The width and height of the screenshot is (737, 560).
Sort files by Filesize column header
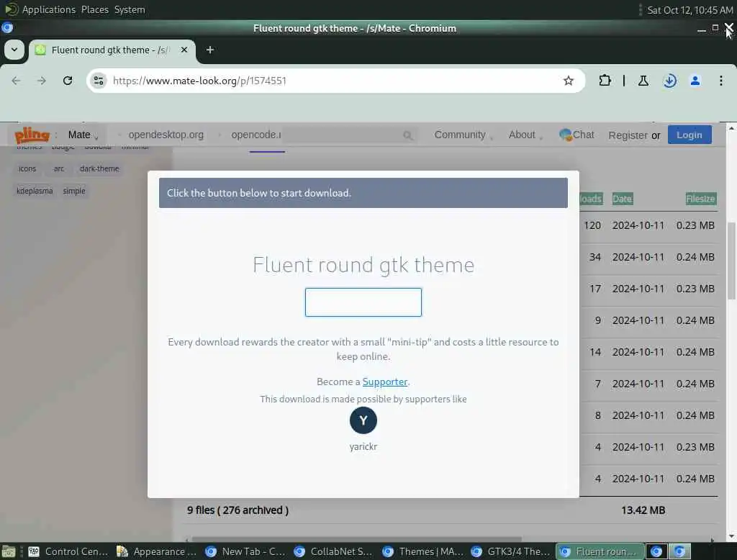click(x=700, y=199)
